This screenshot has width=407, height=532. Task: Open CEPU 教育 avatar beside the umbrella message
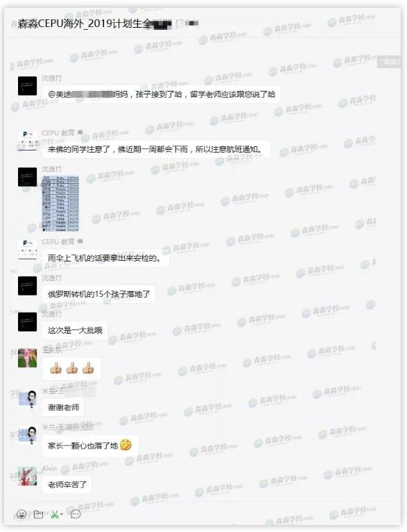click(27, 250)
